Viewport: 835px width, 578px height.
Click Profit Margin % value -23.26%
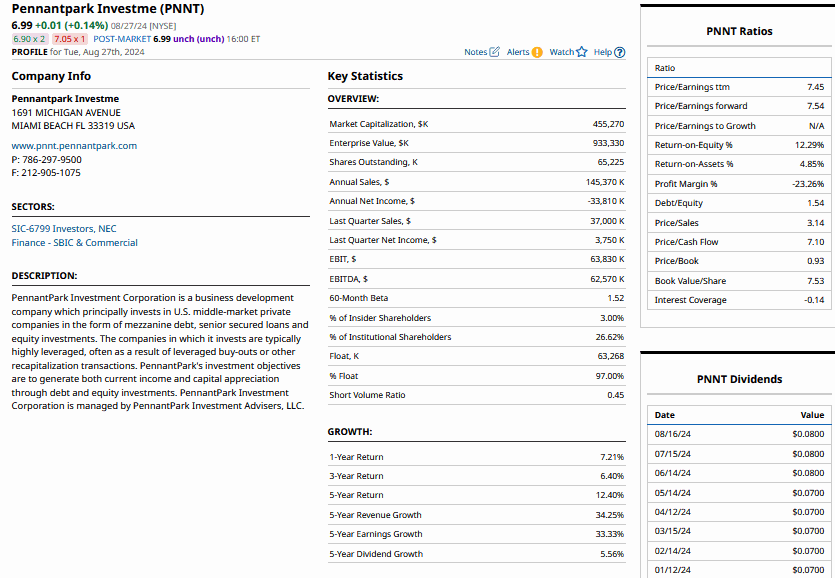point(808,184)
